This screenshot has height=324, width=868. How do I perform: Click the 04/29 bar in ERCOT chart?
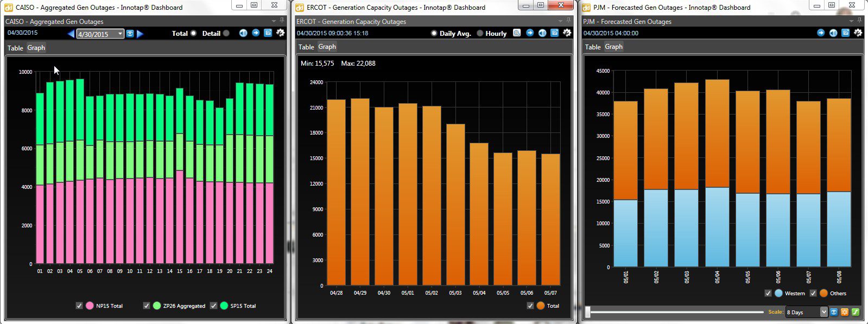pyautogui.click(x=360, y=192)
